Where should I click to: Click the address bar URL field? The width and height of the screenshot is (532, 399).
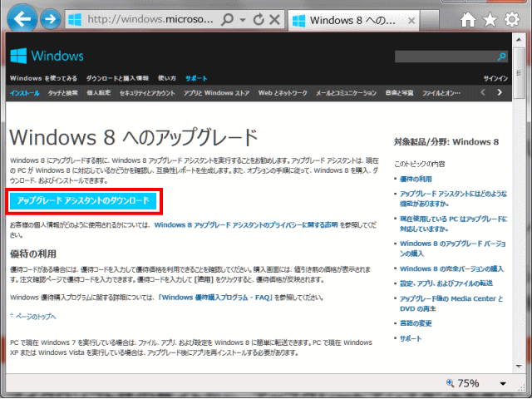tap(150, 20)
